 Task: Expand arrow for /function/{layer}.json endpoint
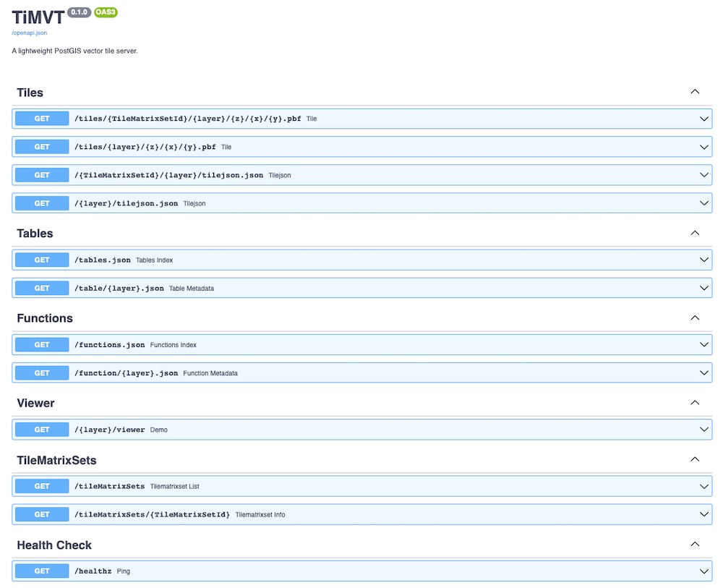click(x=704, y=372)
